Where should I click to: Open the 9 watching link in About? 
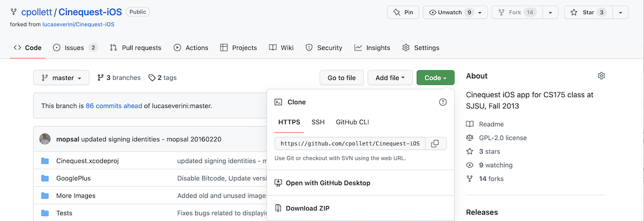[496, 165]
